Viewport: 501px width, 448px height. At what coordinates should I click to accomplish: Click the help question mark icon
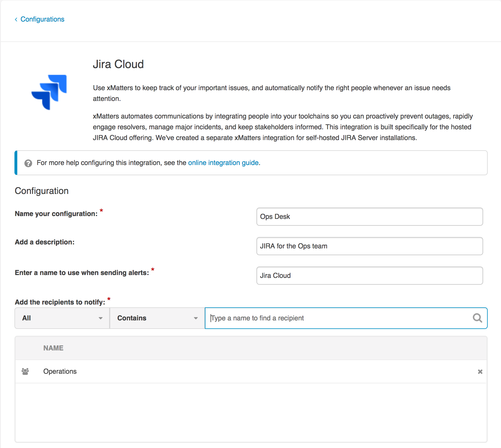point(28,163)
